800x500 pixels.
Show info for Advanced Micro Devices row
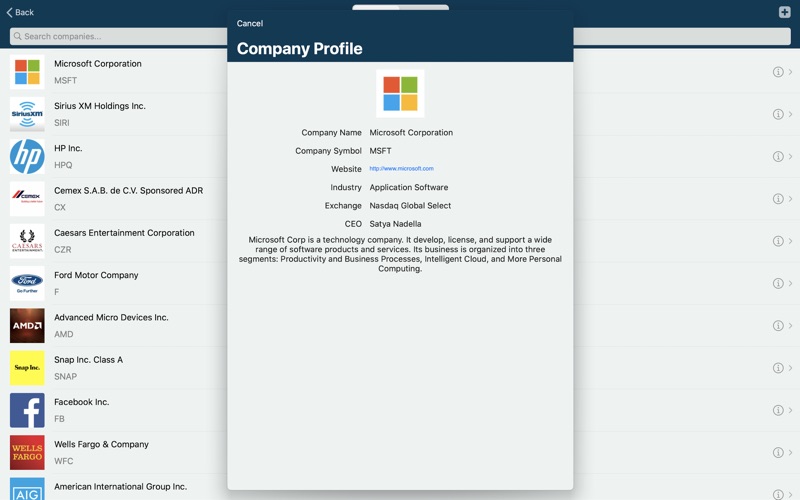click(x=778, y=326)
